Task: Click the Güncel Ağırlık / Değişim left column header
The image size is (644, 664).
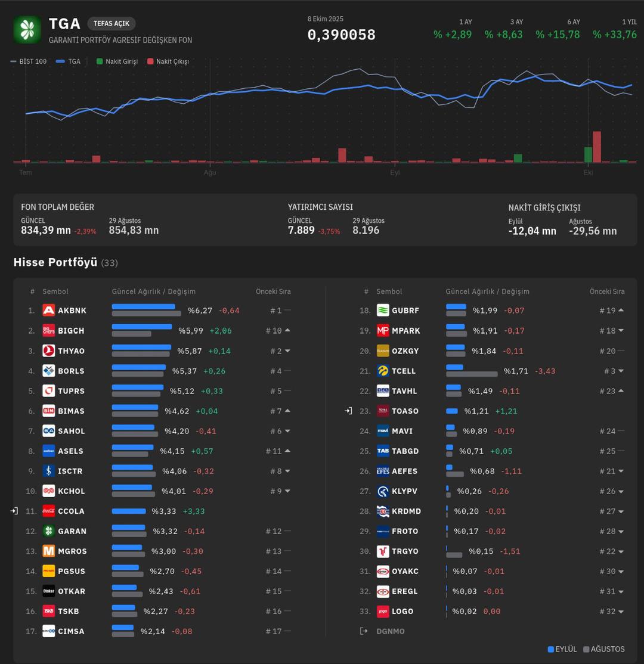Action: pos(153,291)
